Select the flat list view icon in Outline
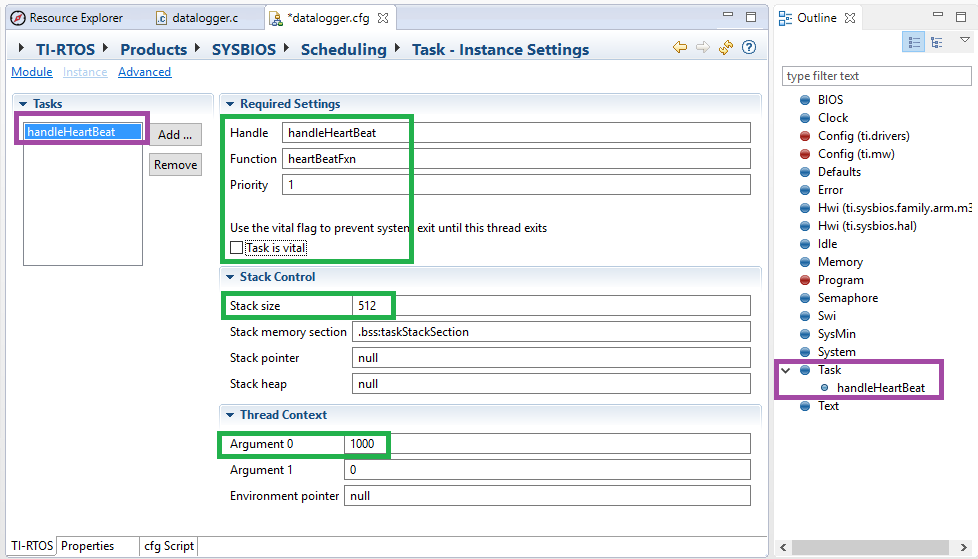 913,42
